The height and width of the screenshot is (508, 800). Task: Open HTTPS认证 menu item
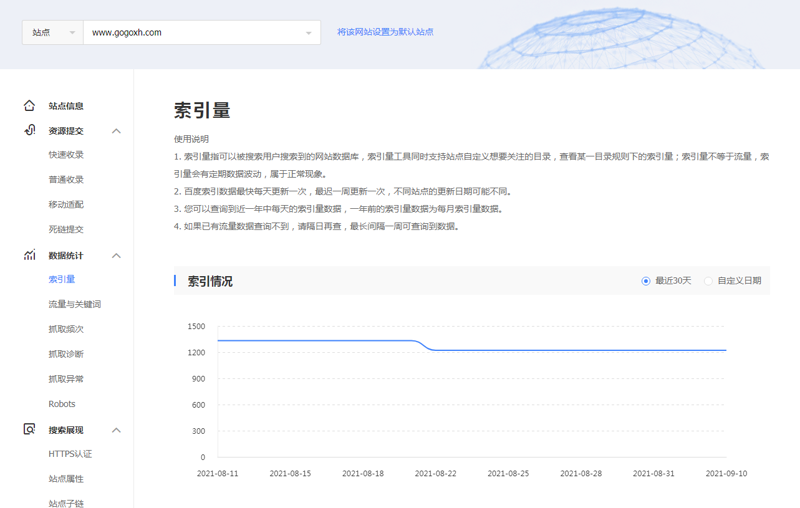[70, 454]
